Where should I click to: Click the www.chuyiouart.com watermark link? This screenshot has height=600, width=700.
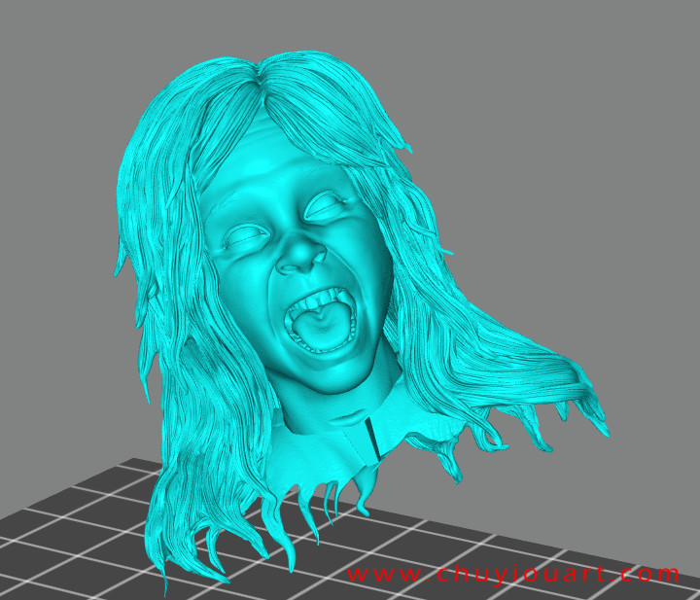tap(513, 574)
